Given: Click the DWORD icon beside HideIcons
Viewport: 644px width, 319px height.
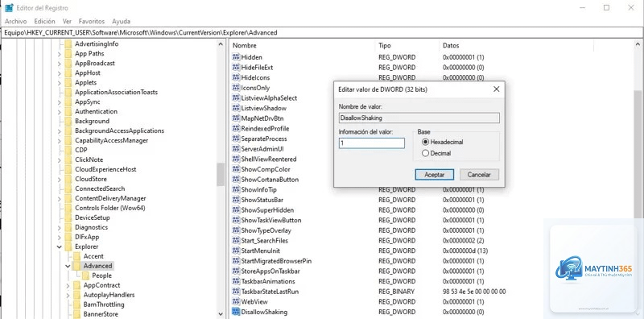Looking at the screenshot, I should (x=236, y=77).
